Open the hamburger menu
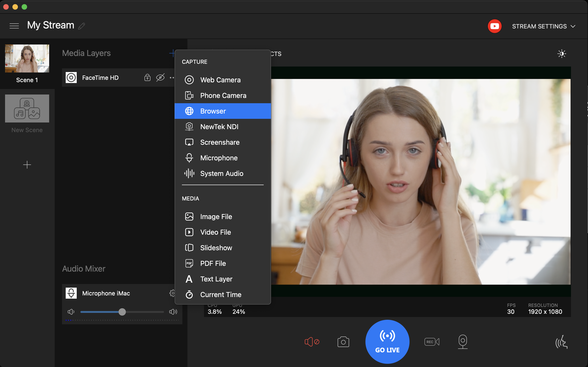Screen dimensions: 588x367 pyautogui.click(x=14, y=26)
